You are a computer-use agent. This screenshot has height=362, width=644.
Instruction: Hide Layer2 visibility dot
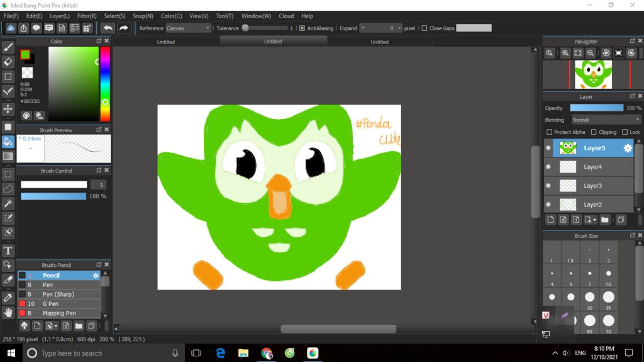[548, 205]
